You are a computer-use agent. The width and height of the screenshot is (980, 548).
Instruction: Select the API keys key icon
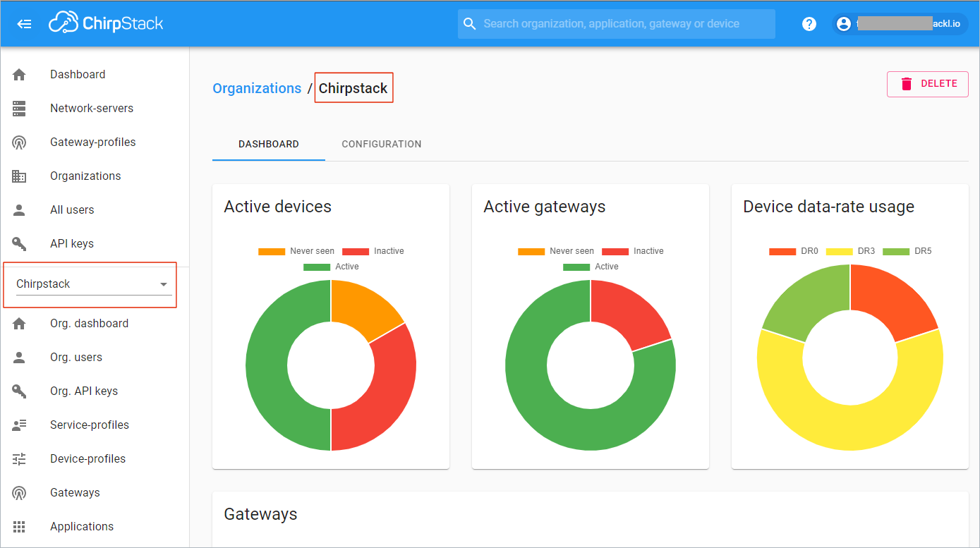pyautogui.click(x=19, y=244)
